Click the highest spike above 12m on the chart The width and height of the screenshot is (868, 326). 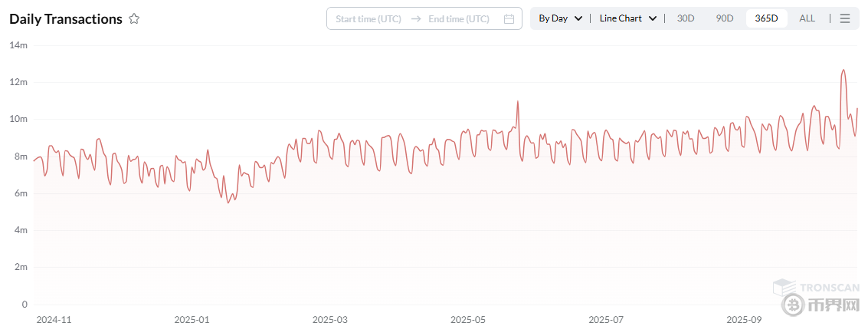(843, 70)
